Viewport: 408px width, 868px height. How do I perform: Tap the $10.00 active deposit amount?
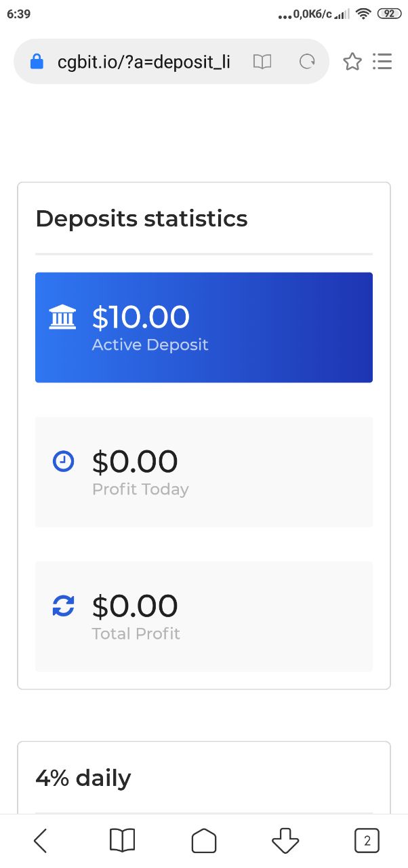pos(141,317)
